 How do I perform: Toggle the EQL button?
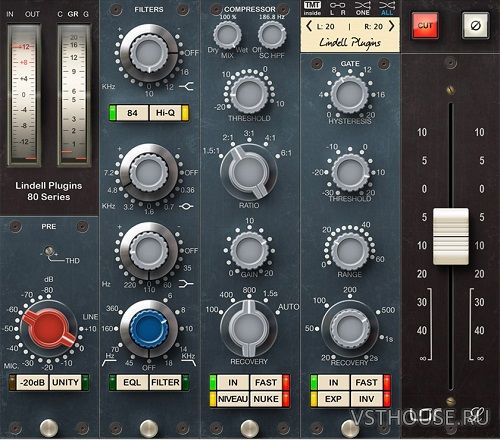(x=132, y=382)
